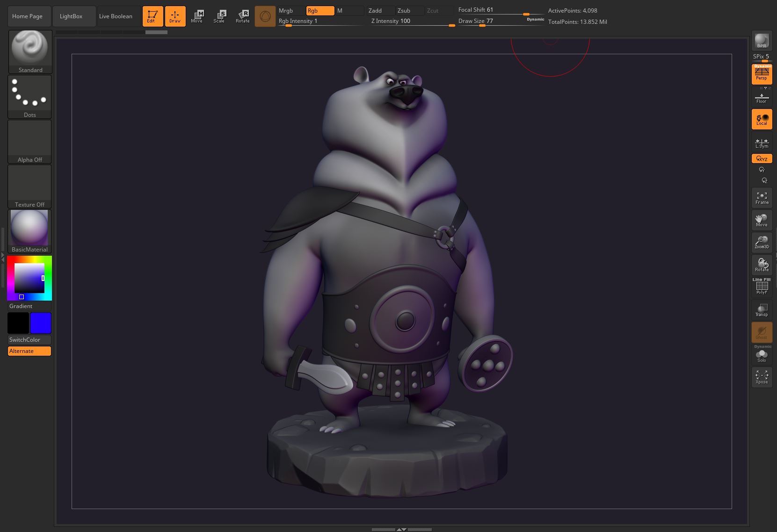Activate Draw mode button
This screenshot has height=532, width=777.
(175, 16)
